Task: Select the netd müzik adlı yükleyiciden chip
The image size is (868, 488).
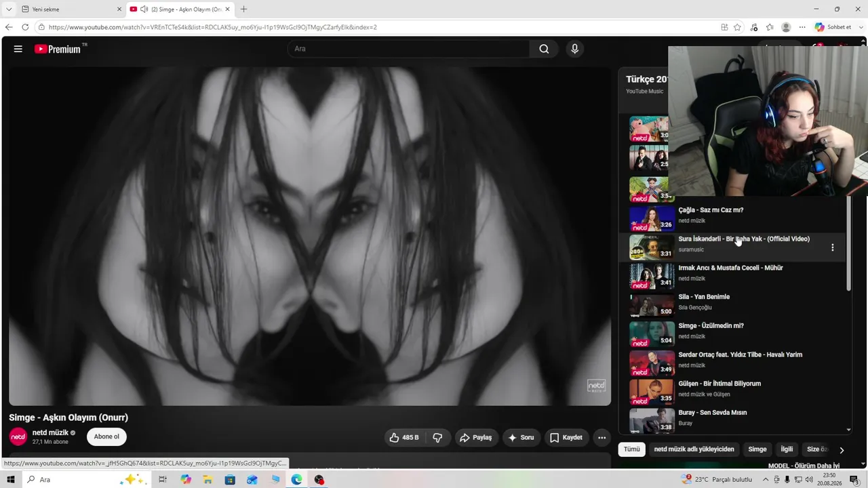Action: 694,449
